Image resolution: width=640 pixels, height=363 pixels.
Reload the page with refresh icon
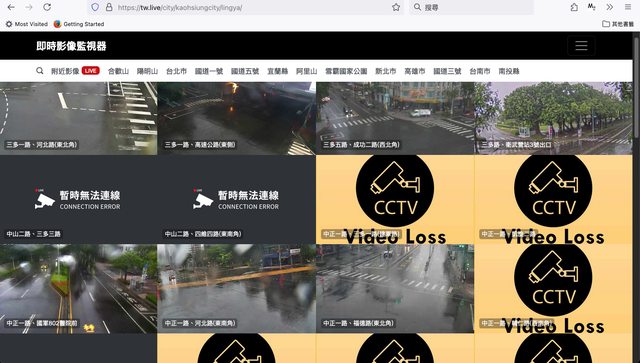(47, 7)
